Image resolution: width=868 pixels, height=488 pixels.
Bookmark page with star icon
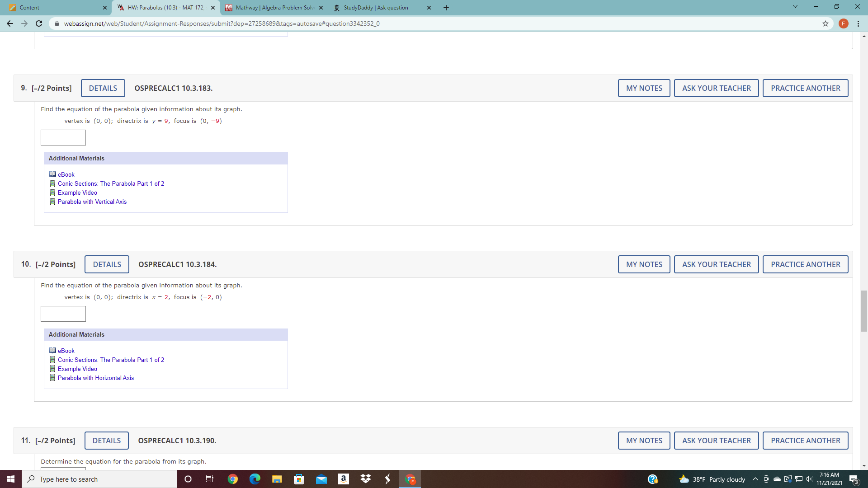[826, 23]
